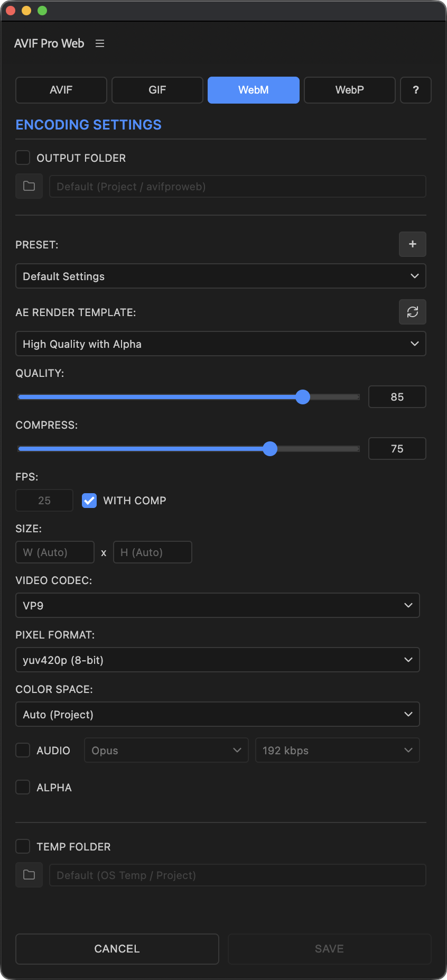Maximize the window with green button

pos(42,11)
